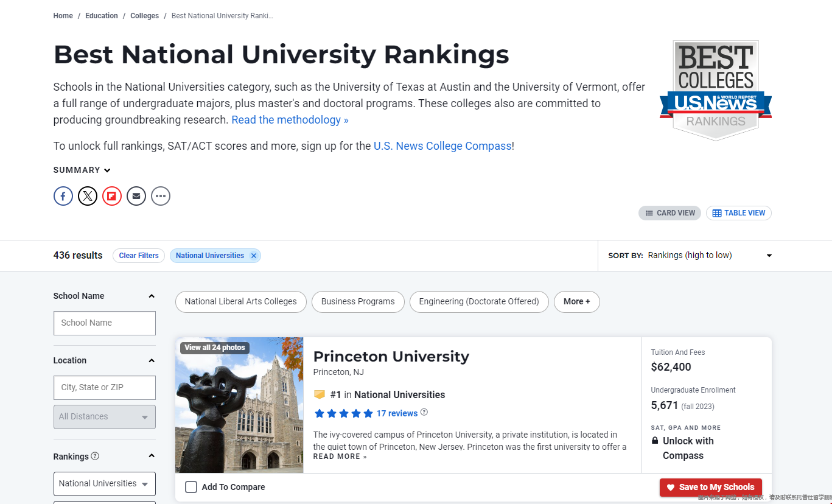Click Unlock with Compass
This screenshot has width=832, height=504.
click(688, 449)
